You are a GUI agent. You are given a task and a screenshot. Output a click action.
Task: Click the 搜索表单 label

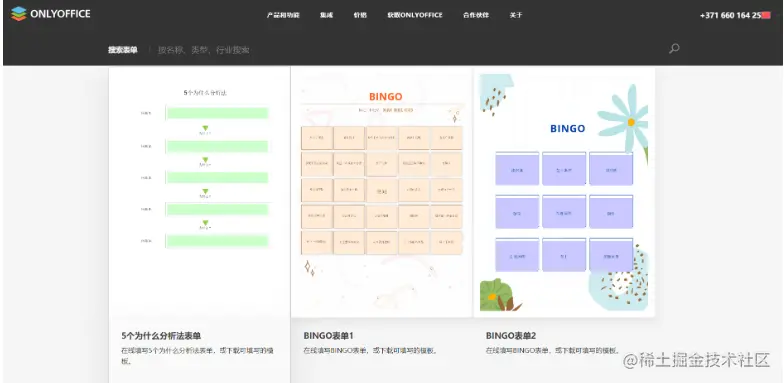122,50
